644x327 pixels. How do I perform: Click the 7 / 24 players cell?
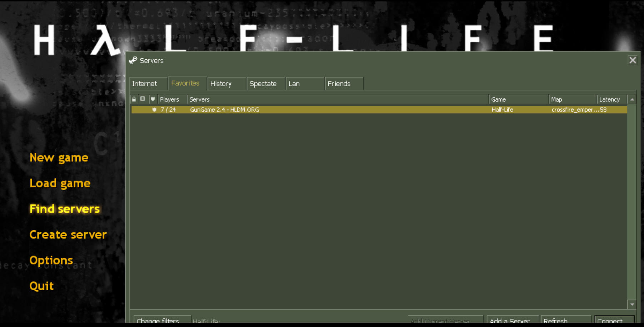point(168,110)
